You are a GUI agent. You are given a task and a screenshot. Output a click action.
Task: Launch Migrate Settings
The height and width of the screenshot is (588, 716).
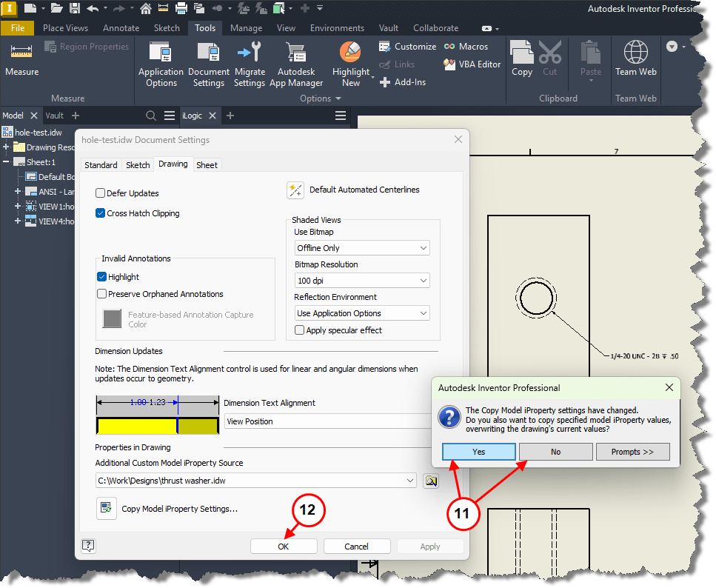[x=250, y=64]
